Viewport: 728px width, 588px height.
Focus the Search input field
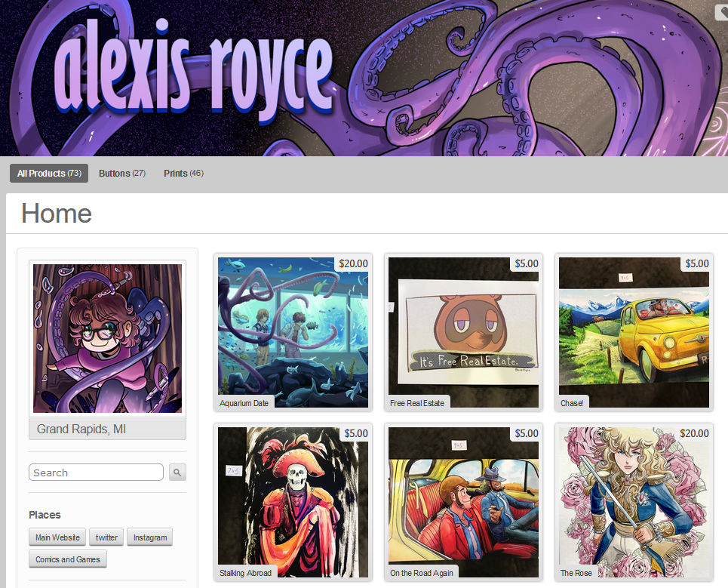96,473
